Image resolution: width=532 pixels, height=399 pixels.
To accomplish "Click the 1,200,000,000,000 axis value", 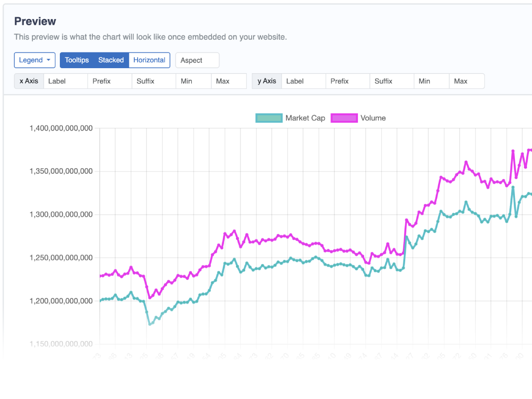I will click(61, 301).
